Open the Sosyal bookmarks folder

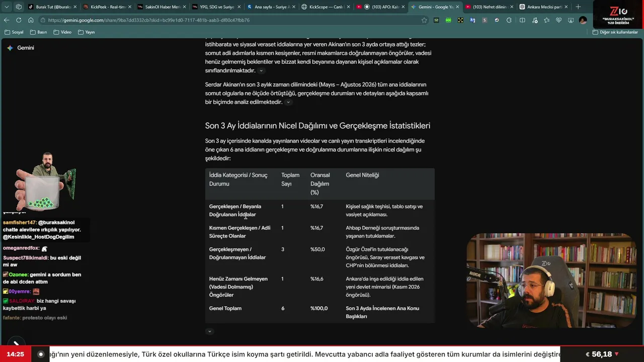coord(14,32)
